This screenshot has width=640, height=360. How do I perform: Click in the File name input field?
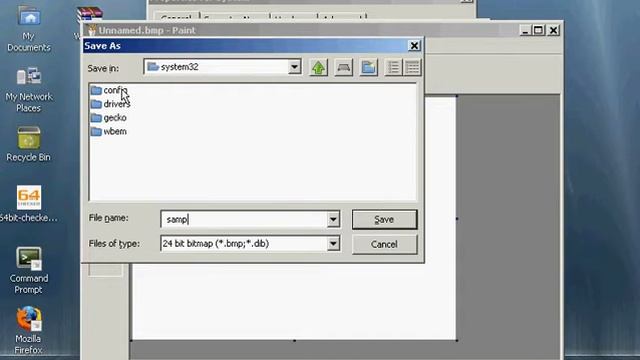[244, 220]
